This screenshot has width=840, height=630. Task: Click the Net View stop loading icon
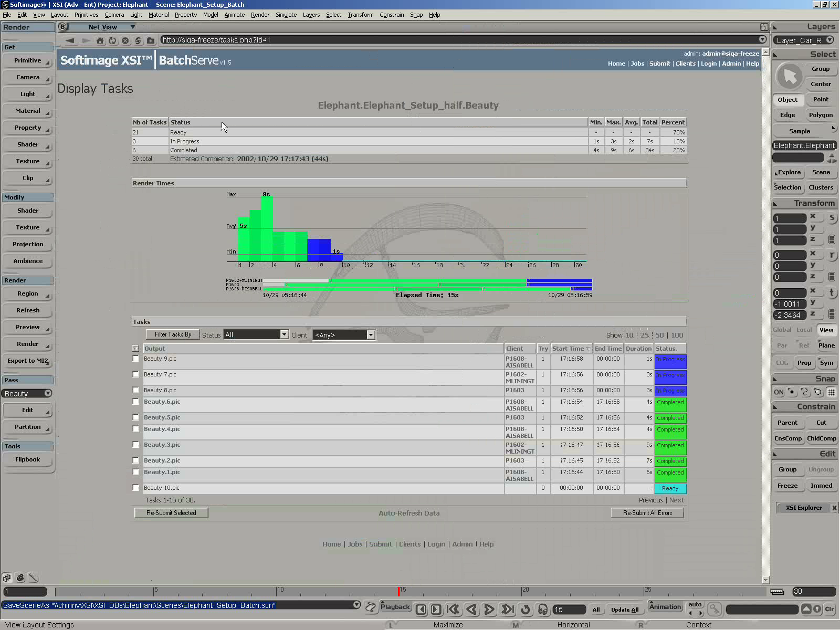pos(125,40)
